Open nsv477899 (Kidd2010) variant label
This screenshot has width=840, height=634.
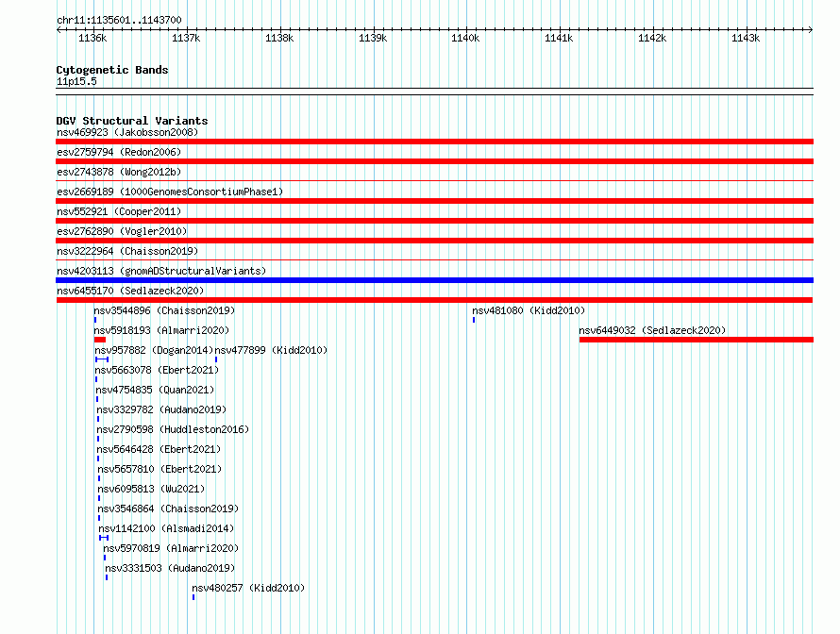[271, 350]
